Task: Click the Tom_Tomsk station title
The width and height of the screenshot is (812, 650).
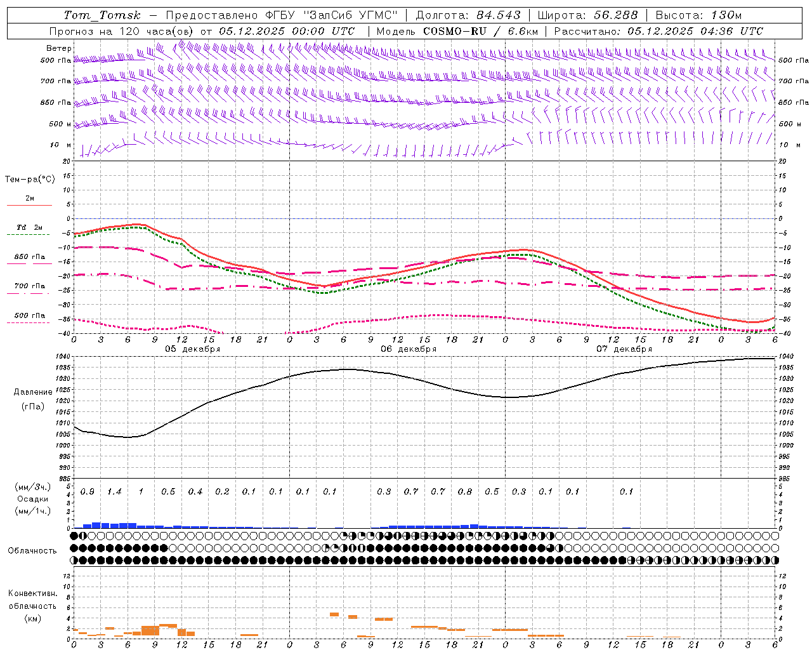Action: pyautogui.click(x=102, y=15)
